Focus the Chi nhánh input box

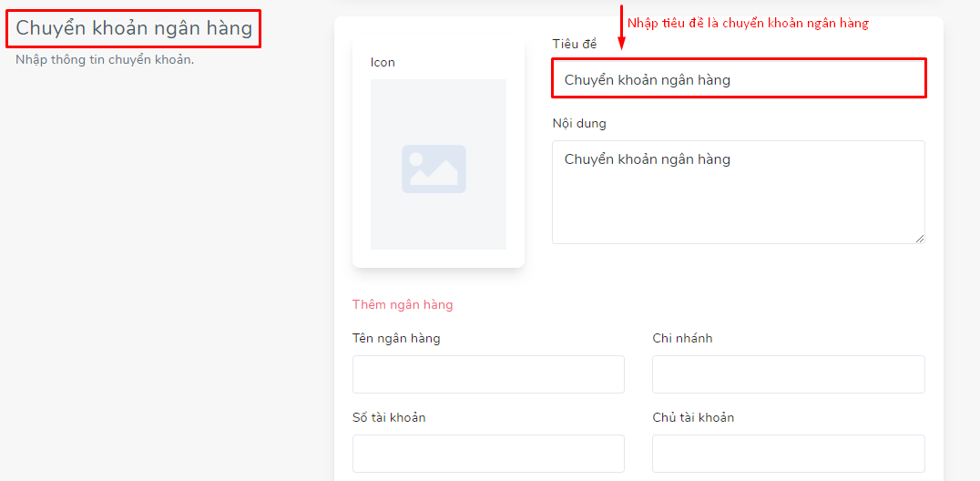788,374
